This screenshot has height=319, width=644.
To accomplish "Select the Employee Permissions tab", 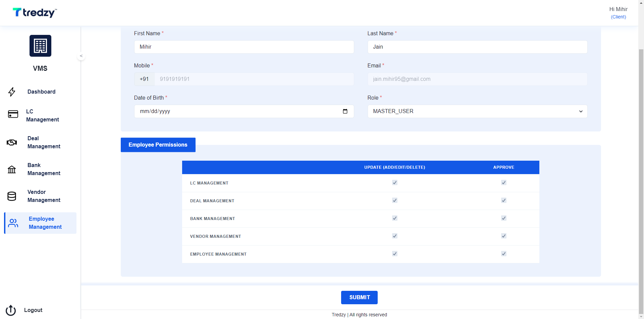I will pyautogui.click(x=158, y=145).
